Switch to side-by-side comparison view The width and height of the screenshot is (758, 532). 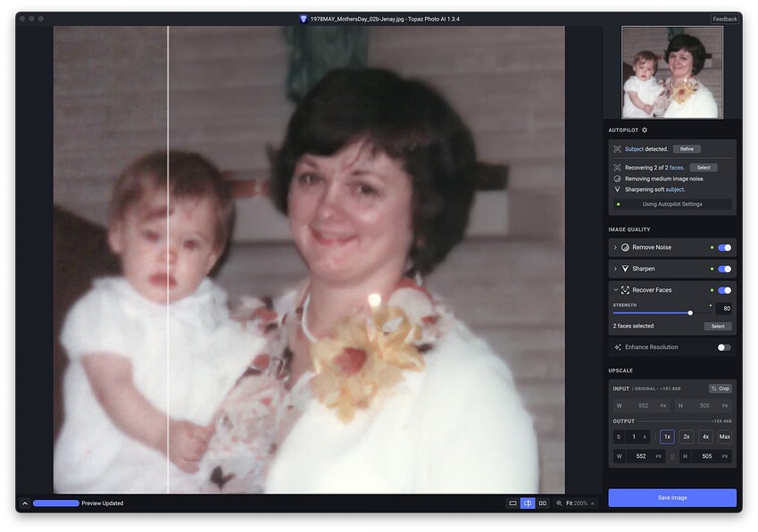click(x=543, y=503)
